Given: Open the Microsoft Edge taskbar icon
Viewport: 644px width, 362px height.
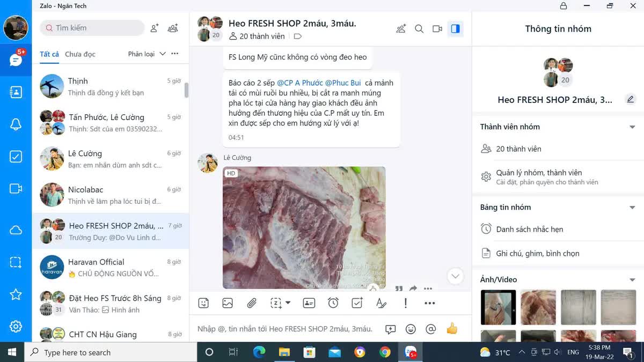Looking at the screenshot, I should coord(259,352).
